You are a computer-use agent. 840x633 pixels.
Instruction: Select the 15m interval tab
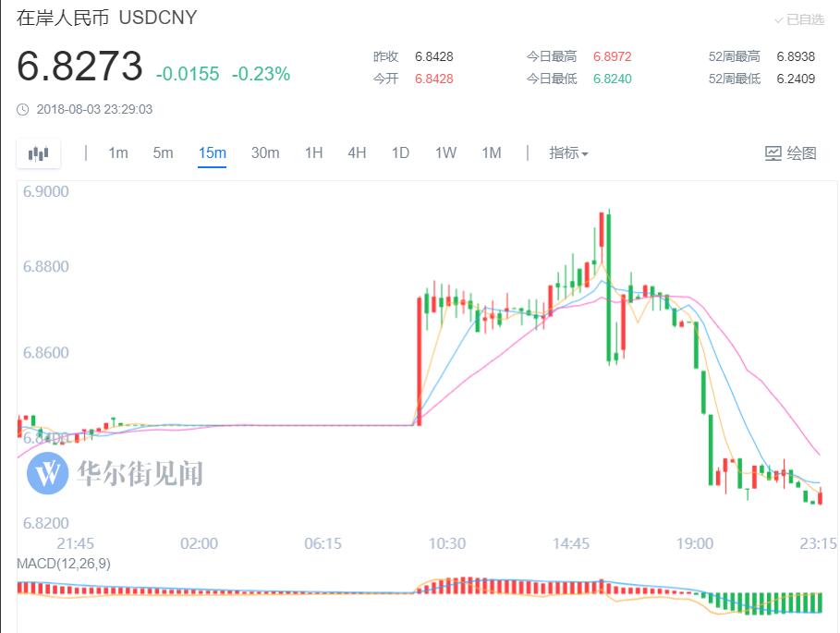pos(212,152)
